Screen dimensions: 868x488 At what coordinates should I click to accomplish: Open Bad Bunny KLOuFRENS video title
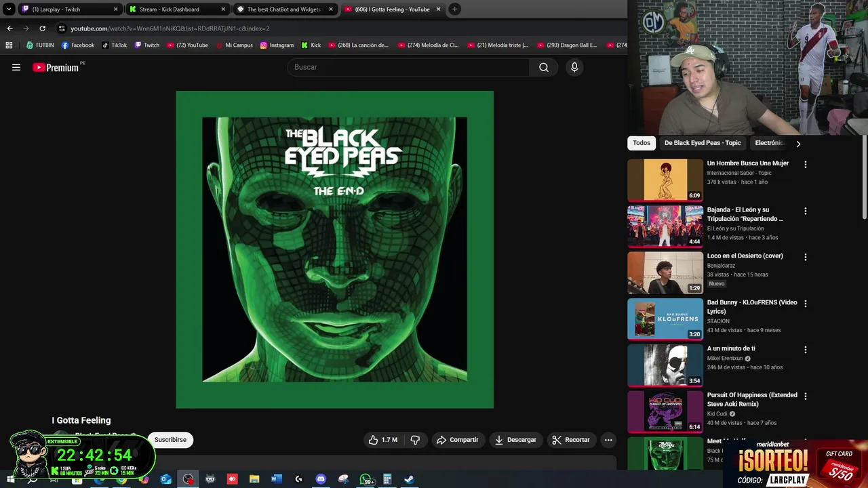pos(752,306)
